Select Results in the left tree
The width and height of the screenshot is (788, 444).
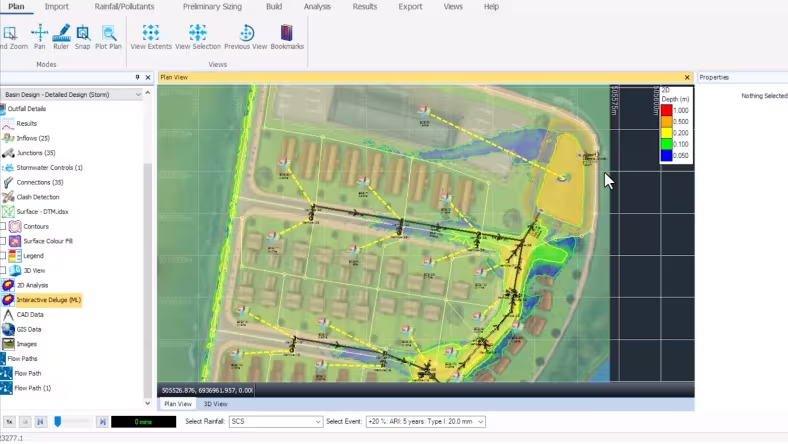point(26,123)
